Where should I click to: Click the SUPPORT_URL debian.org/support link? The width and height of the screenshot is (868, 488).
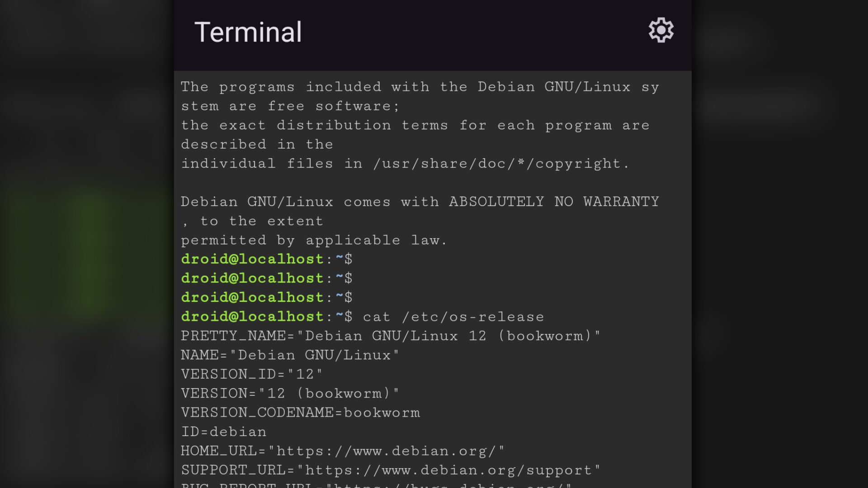(448, 470)
